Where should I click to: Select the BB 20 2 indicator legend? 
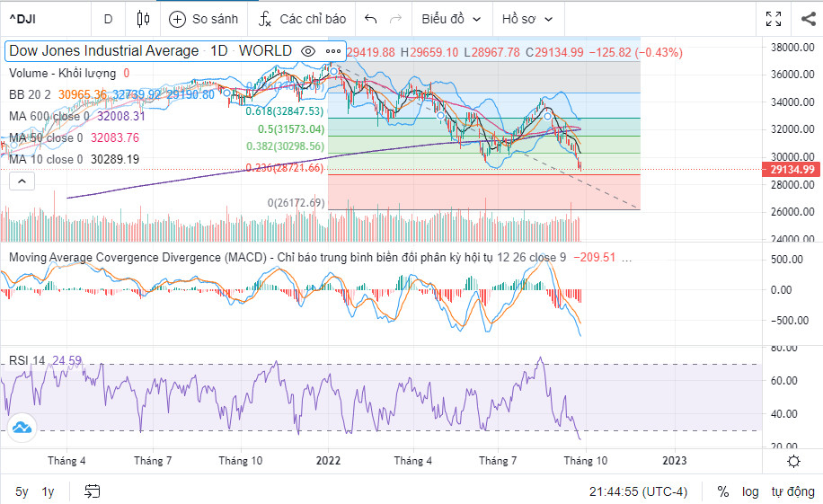(30, 94)
